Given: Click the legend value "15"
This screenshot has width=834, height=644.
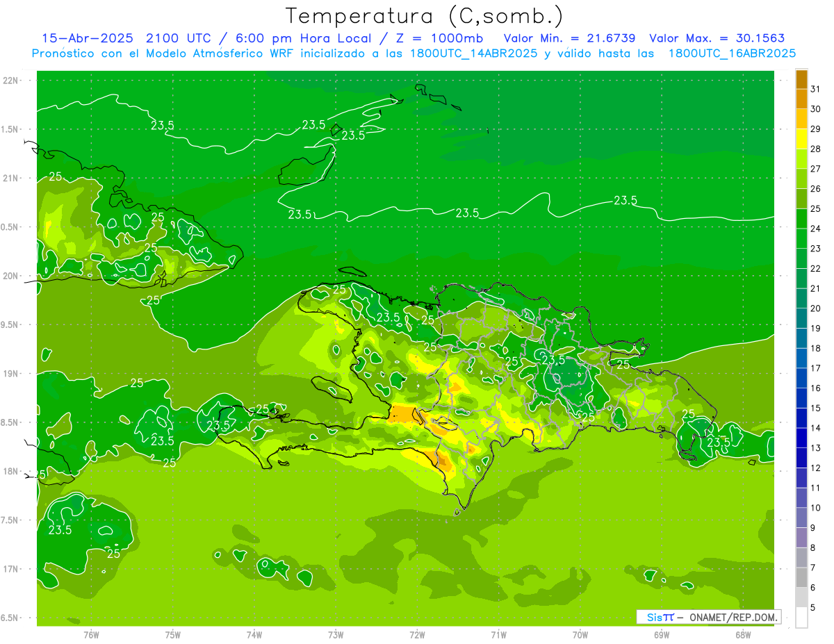Looking at the screenshot, I should 815,408.
